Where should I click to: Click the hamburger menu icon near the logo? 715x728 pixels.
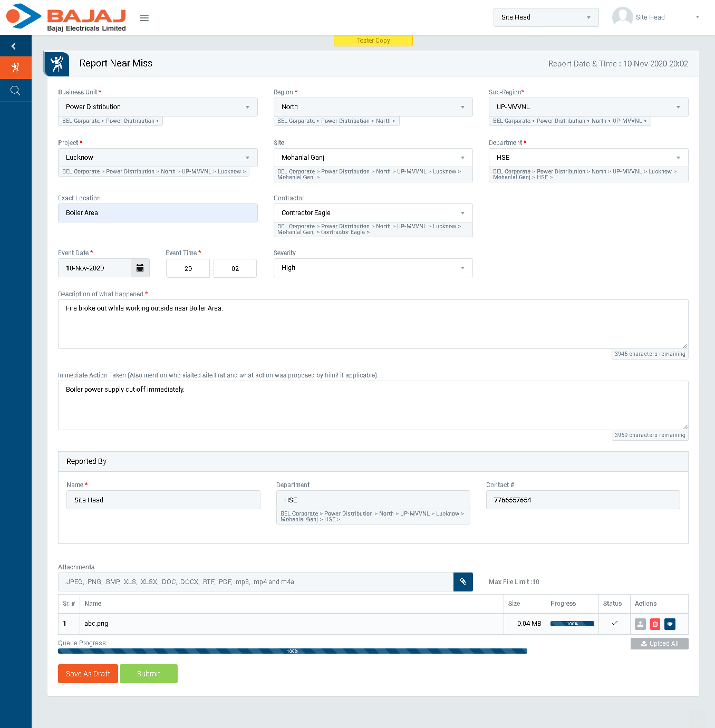coord(144,18)
